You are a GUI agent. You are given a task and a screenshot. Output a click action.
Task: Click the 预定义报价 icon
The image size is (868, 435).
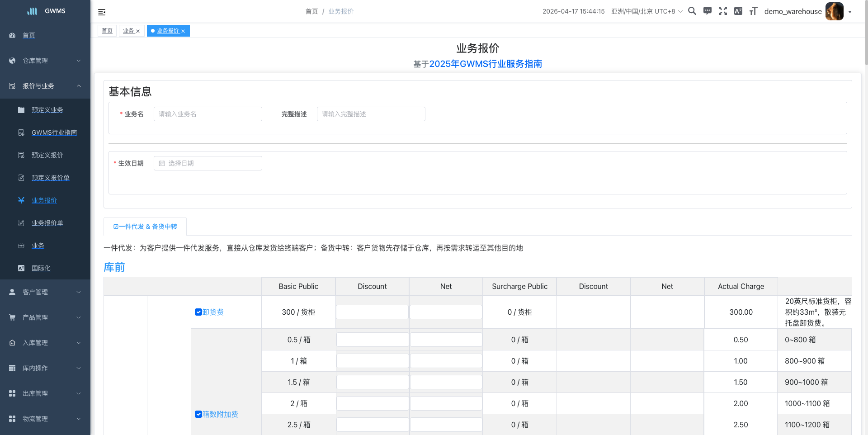21,155
